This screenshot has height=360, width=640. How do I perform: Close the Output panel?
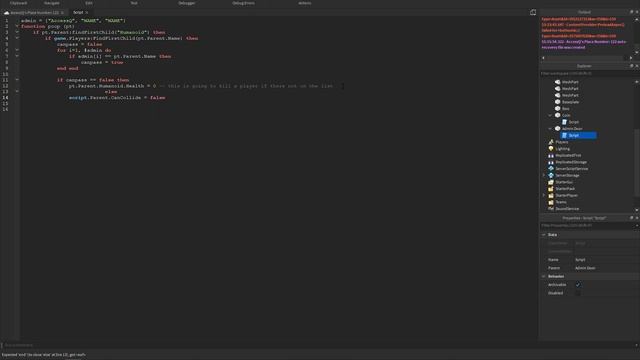(x=637, y=12)
